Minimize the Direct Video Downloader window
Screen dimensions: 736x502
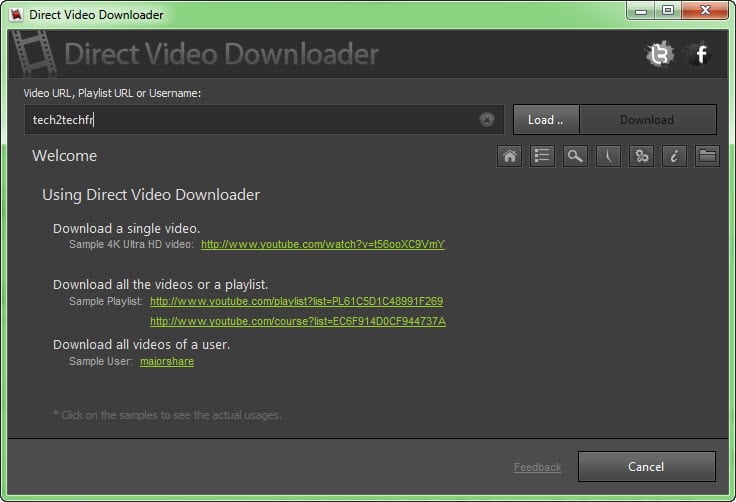[x=641, y=11]
